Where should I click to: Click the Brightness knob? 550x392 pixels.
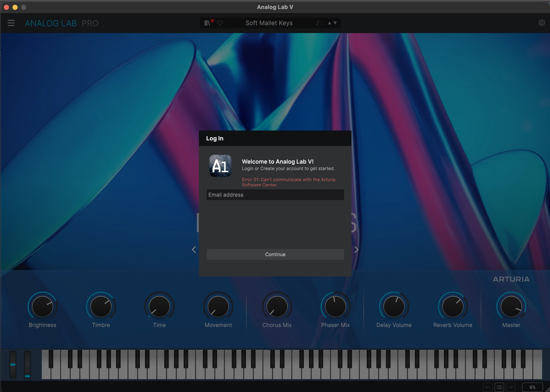[43, 306]
